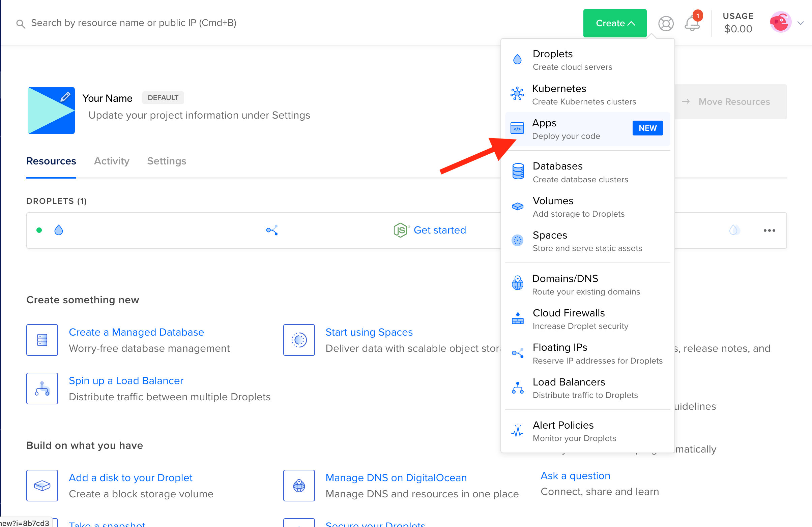Choose Droplets from the Create menu
The height and width of the screenshot is (527, 812).
[587, 60]
